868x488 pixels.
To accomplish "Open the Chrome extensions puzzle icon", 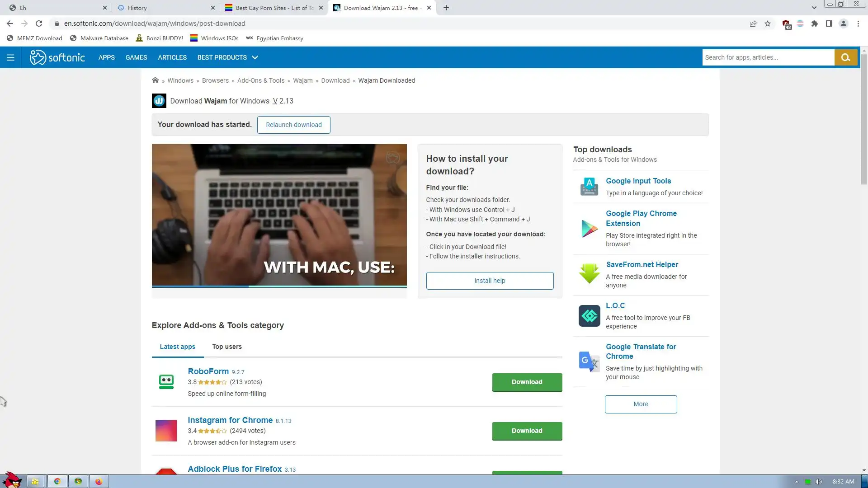I will point(814,23).
